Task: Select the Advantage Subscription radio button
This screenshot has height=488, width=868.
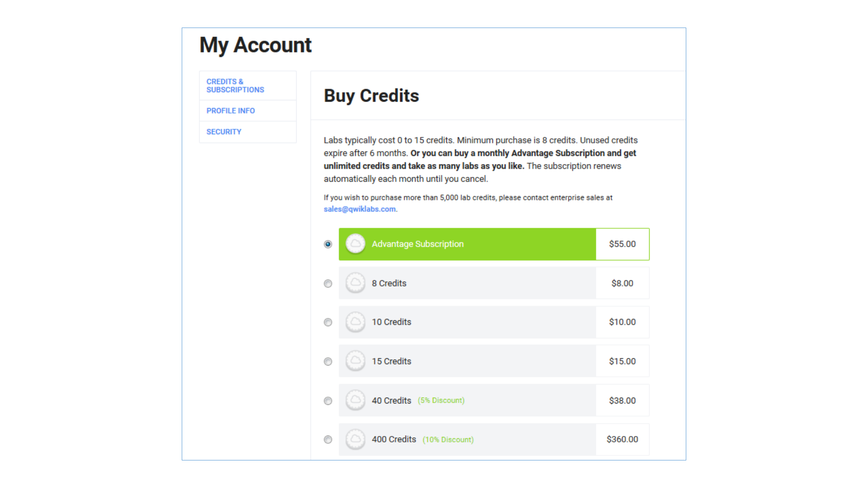Action: [x=328, y=244]
